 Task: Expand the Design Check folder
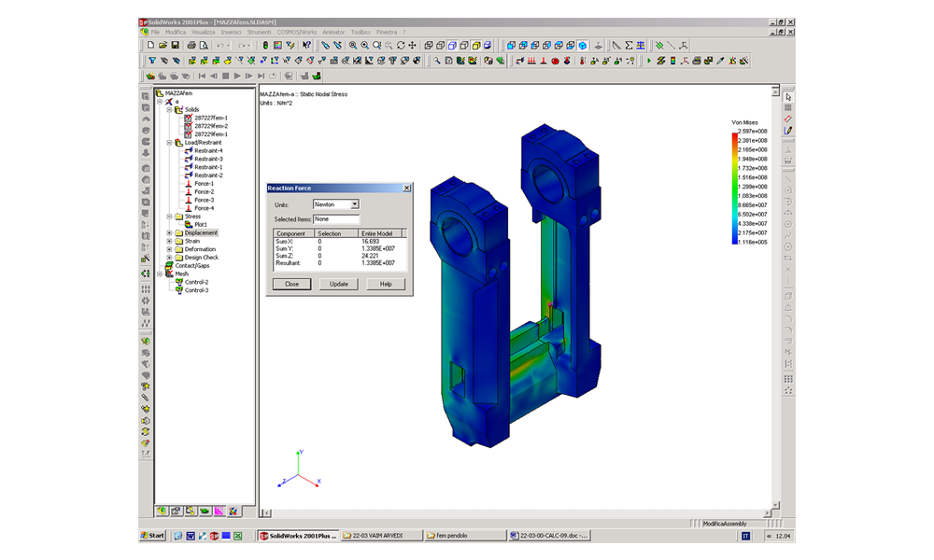169,257
